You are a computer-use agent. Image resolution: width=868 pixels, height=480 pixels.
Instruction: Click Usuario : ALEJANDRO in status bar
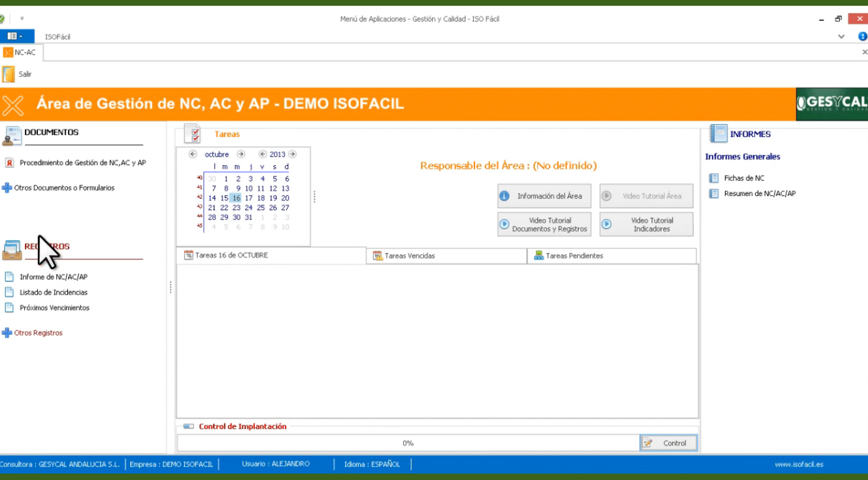[276, 464]
